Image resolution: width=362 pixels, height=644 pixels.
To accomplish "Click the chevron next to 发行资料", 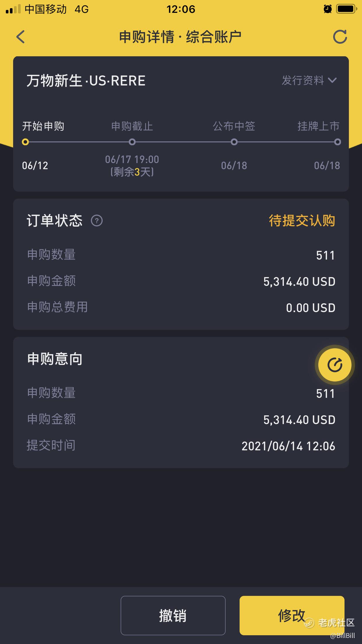I will [x=332, y=80].
